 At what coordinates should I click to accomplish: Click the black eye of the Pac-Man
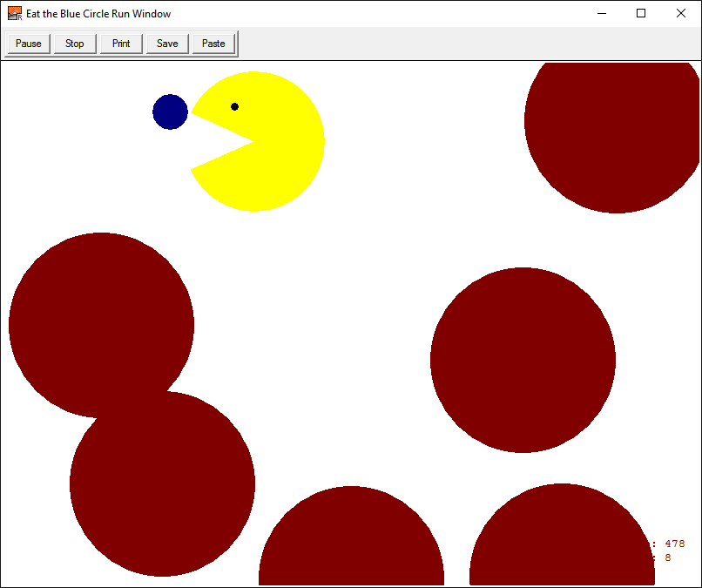(234, 106)
